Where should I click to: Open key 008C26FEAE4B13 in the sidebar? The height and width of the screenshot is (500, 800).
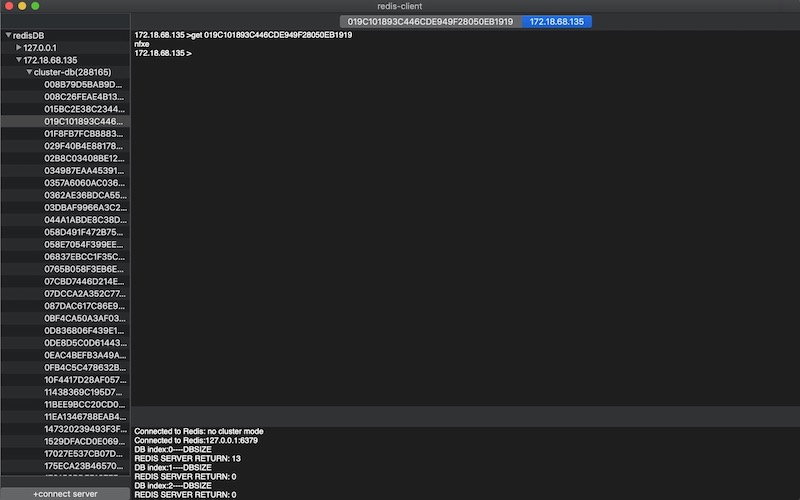click(85, 96)
